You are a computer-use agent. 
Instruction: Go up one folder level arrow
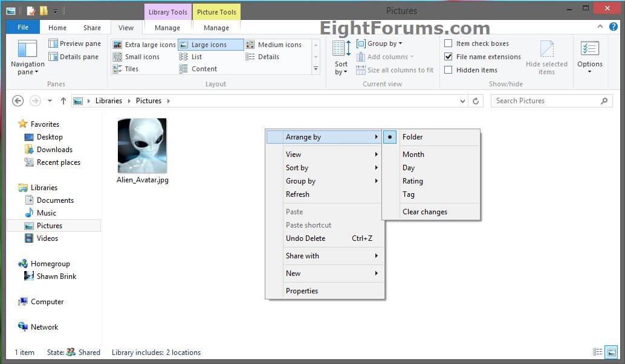click(x=63, y=101)
